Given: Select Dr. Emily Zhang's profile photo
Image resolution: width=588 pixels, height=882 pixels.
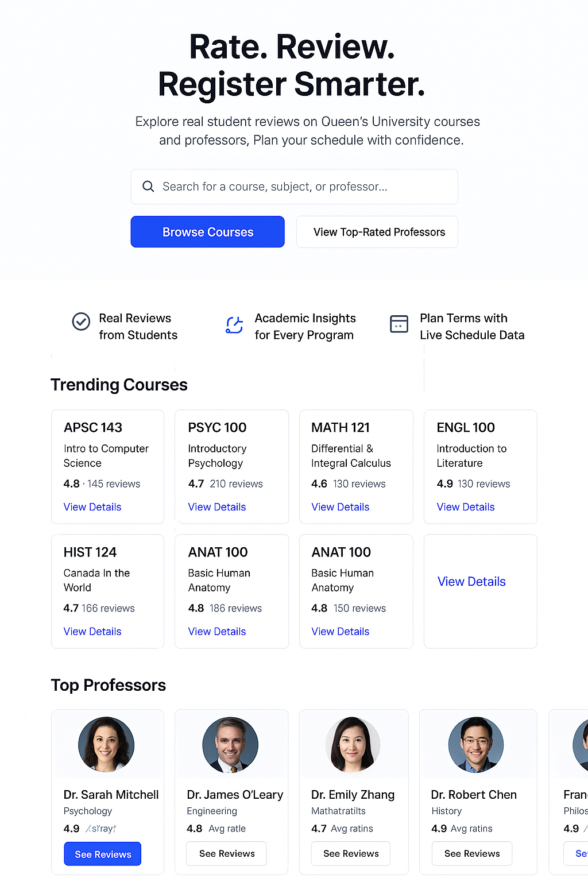Looking at the screenshot, I should tap(353, 744).
